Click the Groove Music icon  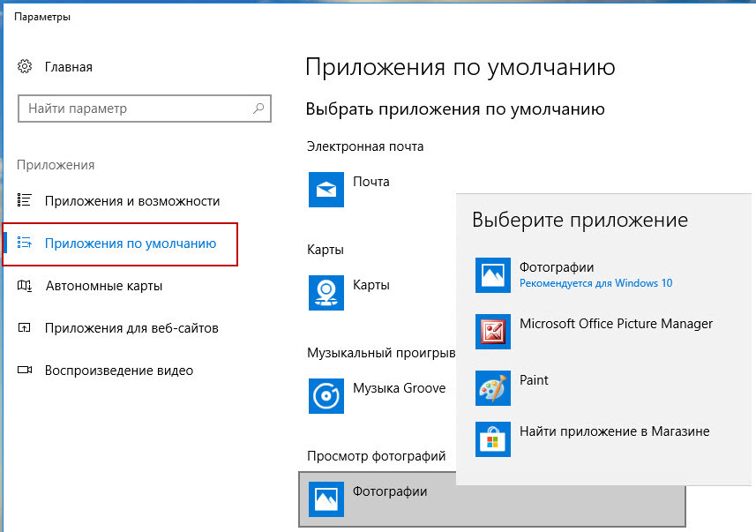tap(326, 396)
